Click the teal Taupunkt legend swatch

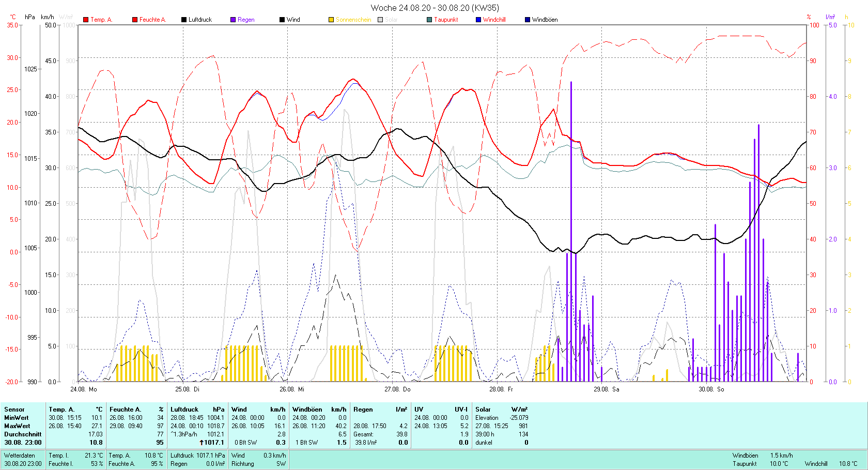[429, 20]
